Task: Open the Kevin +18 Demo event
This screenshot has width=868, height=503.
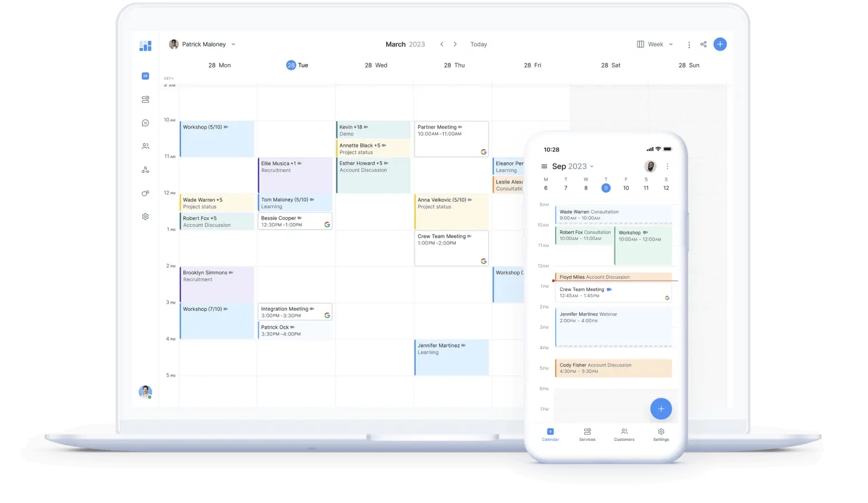Action: click(x=373, y=130)
